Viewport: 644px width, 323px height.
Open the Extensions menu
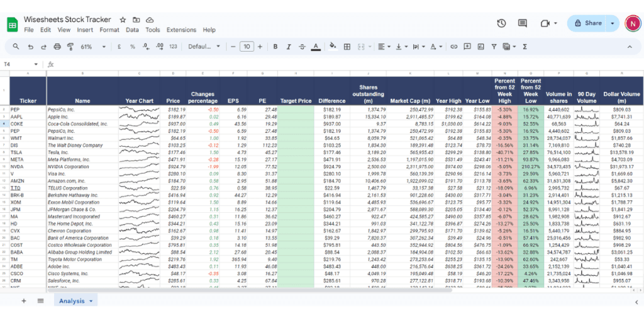181,30
